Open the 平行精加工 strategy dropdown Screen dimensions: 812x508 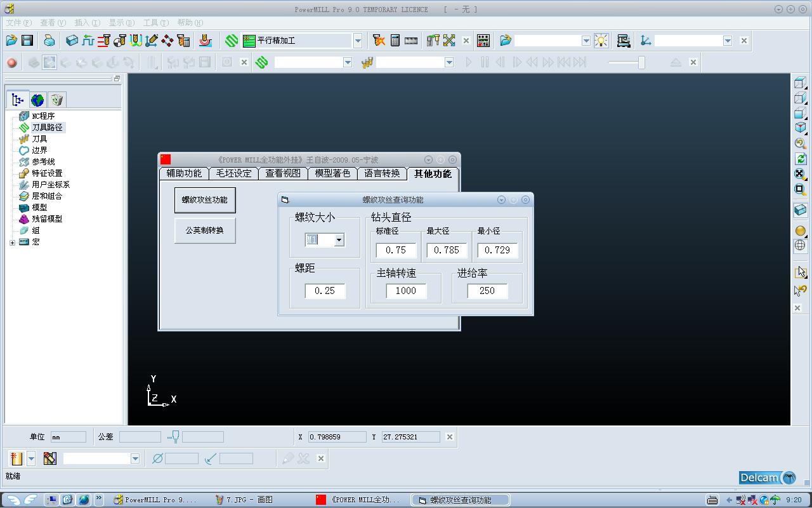(358, 41)
